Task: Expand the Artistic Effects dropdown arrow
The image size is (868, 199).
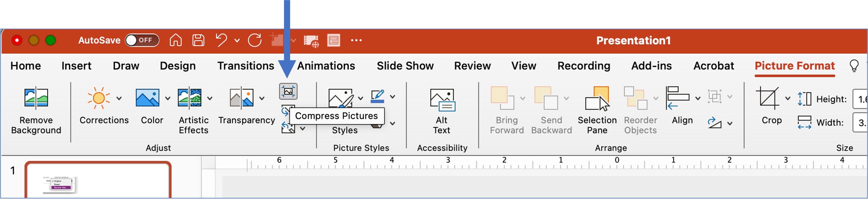Action: tap(210, 98)
